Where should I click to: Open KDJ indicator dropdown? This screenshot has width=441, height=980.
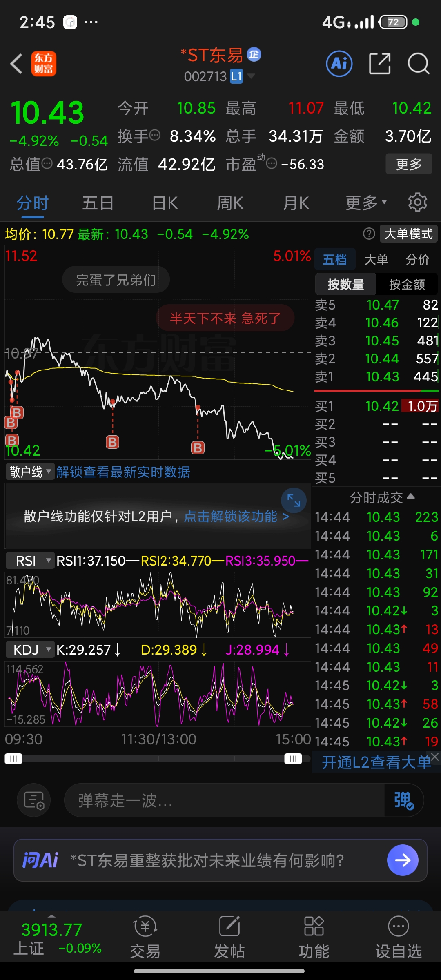[x=30, y=650]
